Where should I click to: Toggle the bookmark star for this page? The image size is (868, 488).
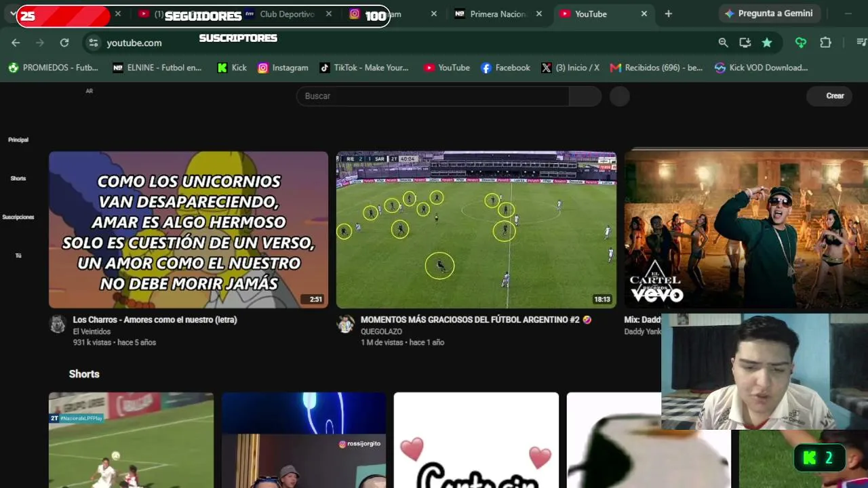[x=766, y=43]
